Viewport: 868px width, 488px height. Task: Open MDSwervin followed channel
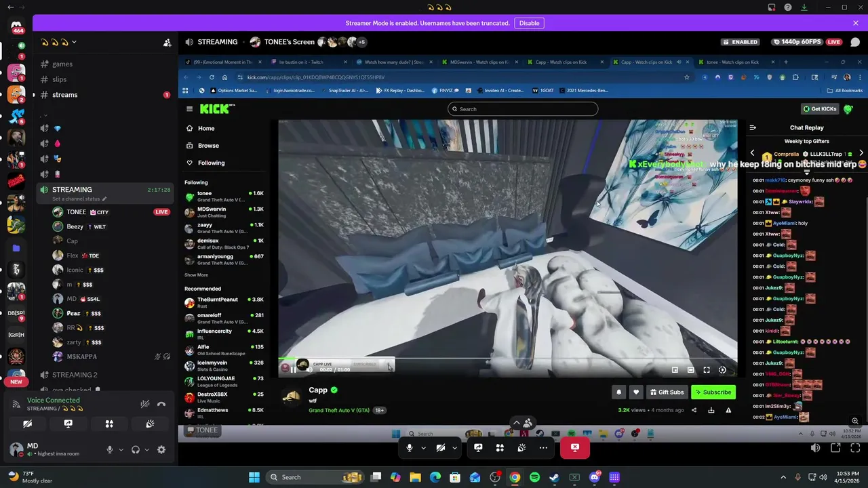[224, 212]
